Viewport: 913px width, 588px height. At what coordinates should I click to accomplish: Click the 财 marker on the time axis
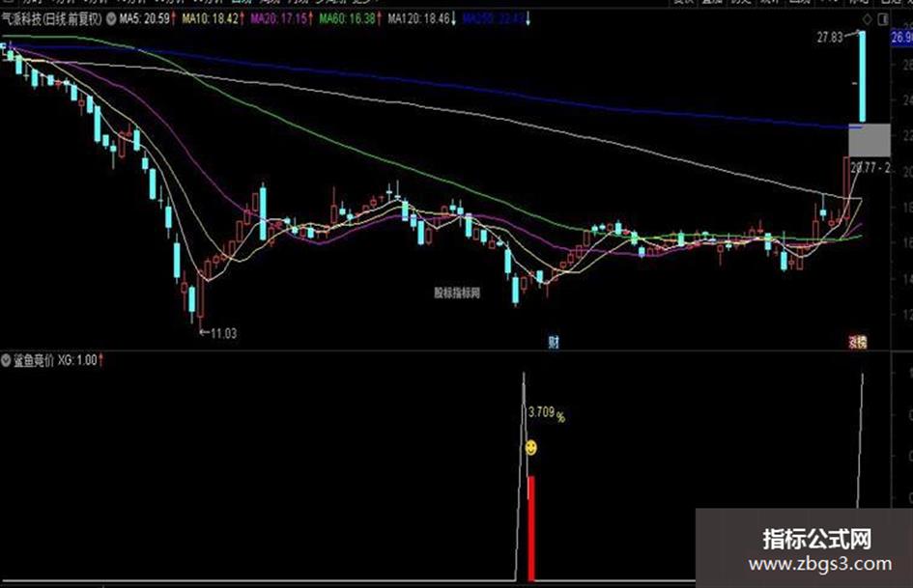pyautogui.click(x=554, y=342)
